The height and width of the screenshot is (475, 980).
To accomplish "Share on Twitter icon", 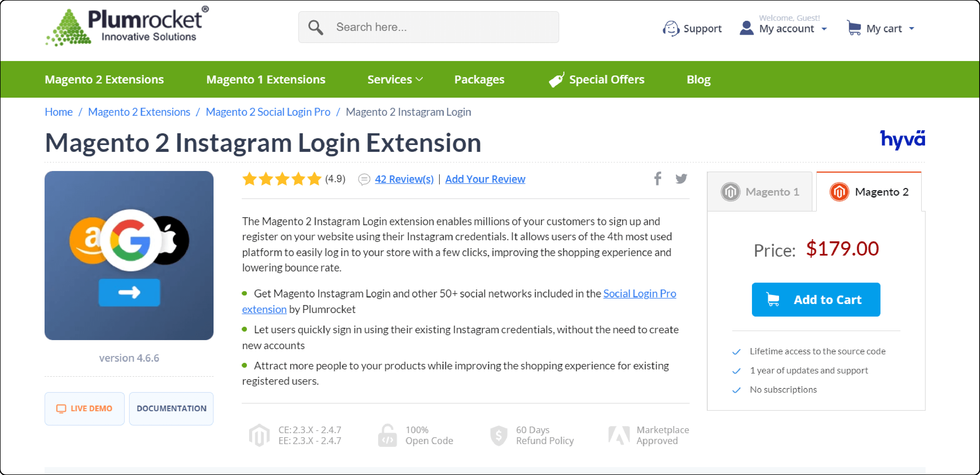I will (681, 178).
